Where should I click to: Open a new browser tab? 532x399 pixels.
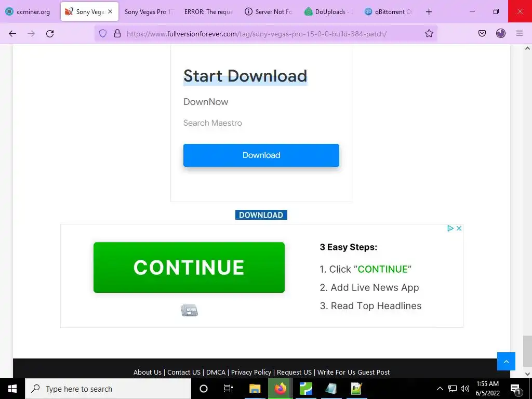click(429, 11)
